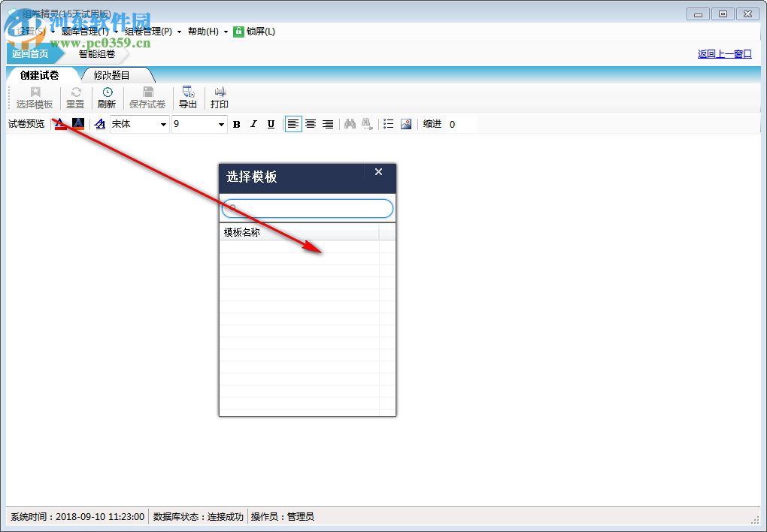
Task: Align text right
Action: pos(328,124)
